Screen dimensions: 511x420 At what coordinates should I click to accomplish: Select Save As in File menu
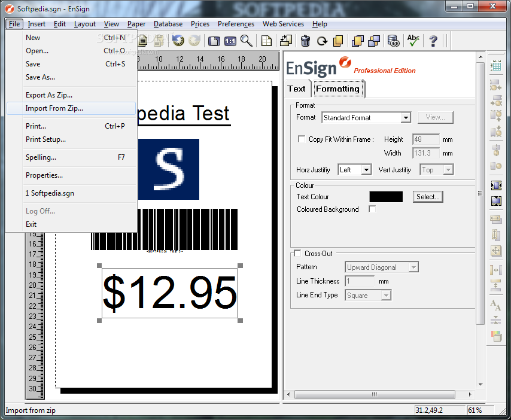71,77
